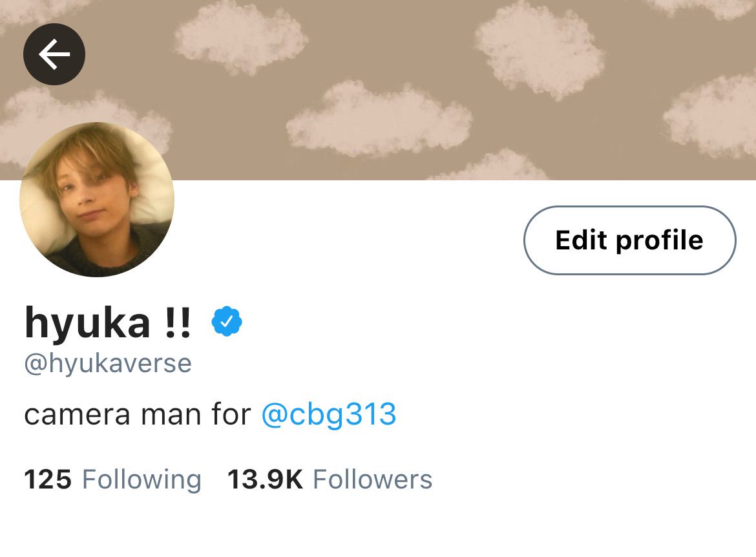This screenshot has width=756, height=557.
Task: Click the bio text camera man for
Action: click(138, 415)
